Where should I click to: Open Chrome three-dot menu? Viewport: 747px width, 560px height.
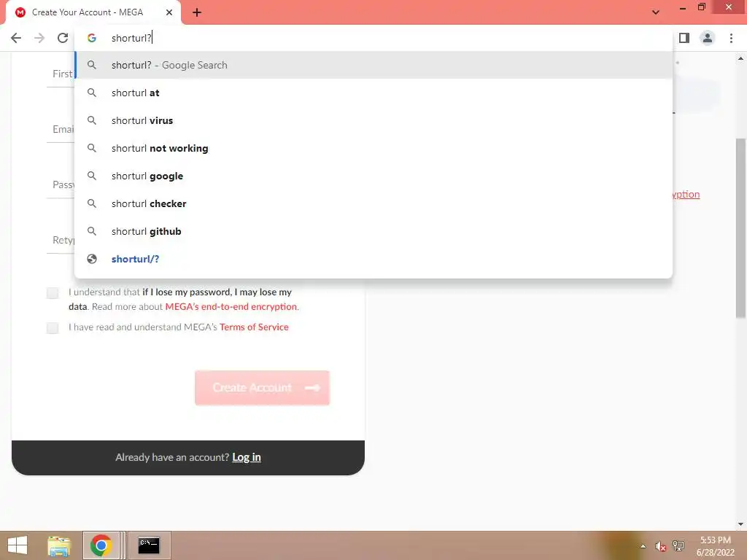pos(731,38)
